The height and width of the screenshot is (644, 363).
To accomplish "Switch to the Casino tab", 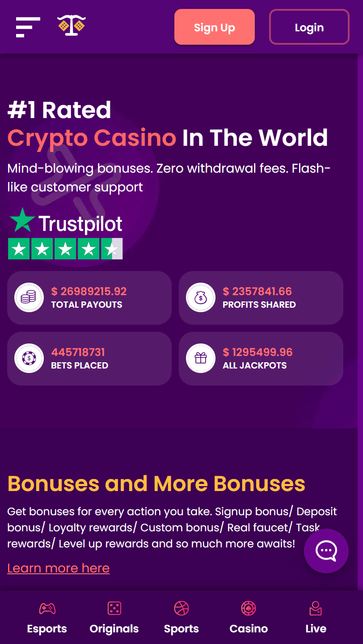I will click(x=249, y=629).
